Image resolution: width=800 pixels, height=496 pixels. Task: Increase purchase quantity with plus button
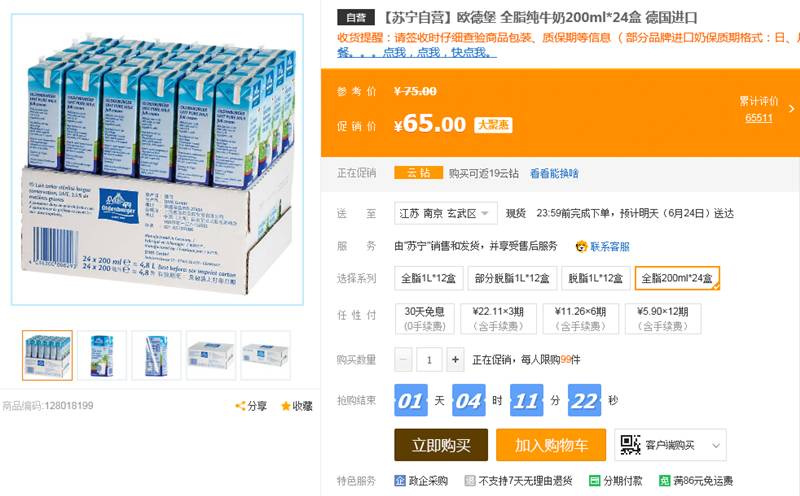click(455, 360)
